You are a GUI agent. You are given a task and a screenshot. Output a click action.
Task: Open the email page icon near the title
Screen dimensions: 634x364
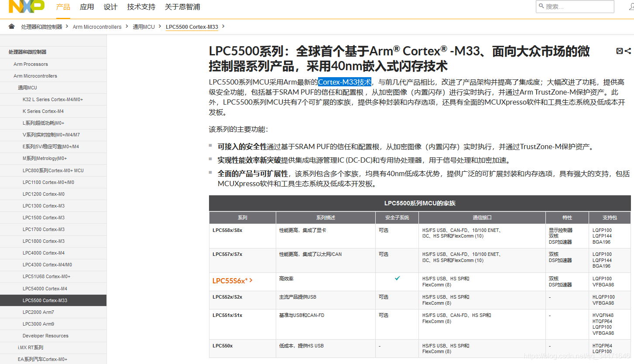620,51
